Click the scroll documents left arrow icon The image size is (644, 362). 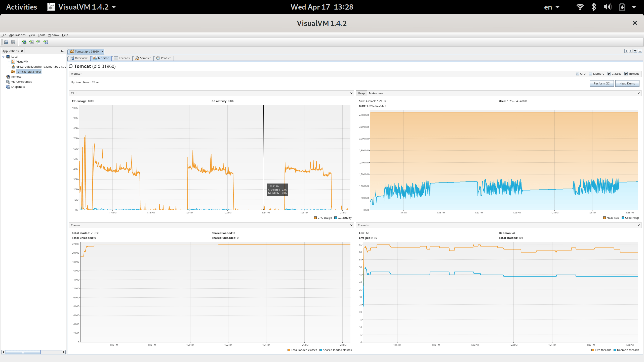(x=626, y=51)
